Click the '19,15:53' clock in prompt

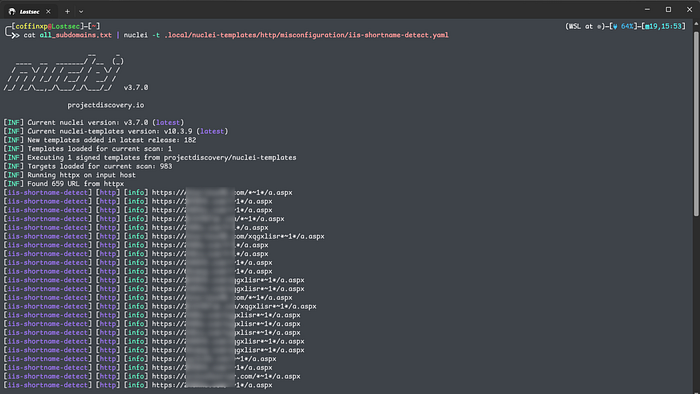click(664, 26)
